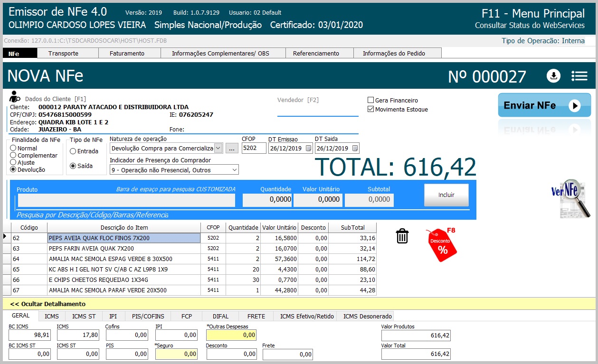598x364 pixels.
Task: Switch to Informações do Pedido tab
Action: [x=398, y=53]
